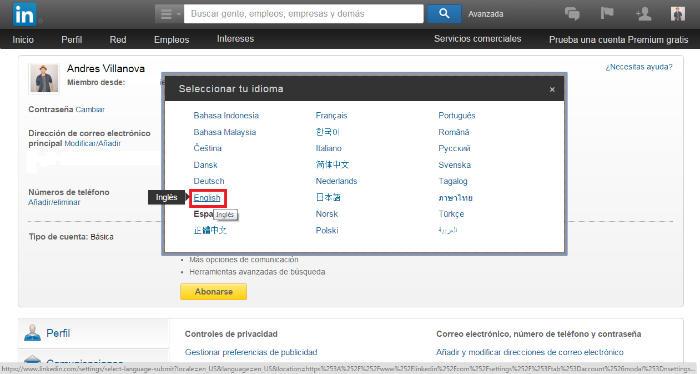
Task: Select Italiano language
Action: tap(329, 148)
